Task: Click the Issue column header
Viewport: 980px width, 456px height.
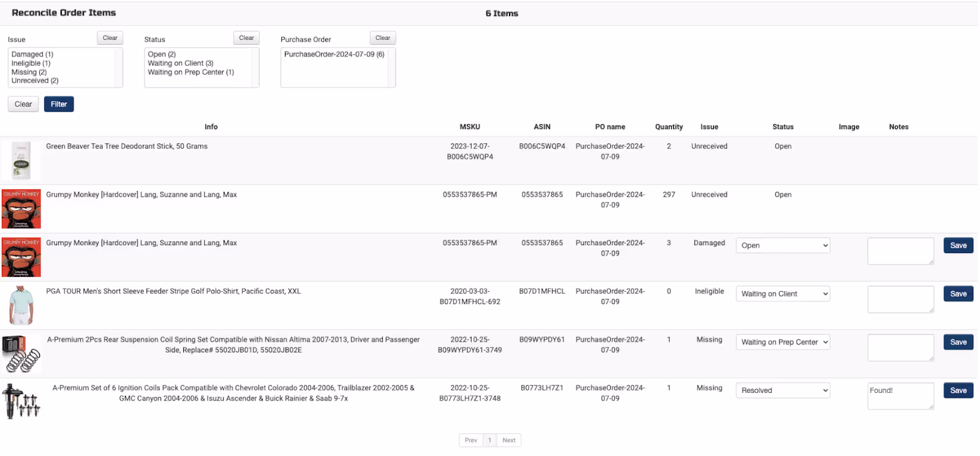Action: coord(709,127)
